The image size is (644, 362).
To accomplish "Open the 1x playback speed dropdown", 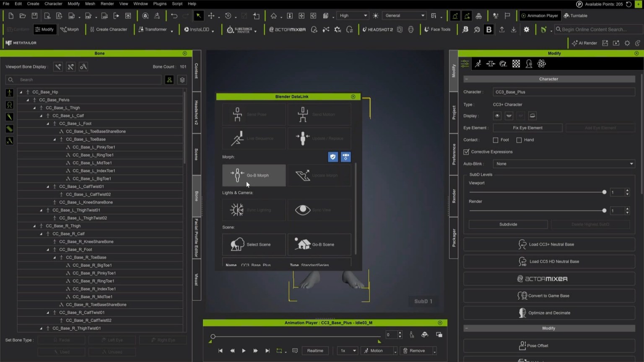I will tap(348, 351).
